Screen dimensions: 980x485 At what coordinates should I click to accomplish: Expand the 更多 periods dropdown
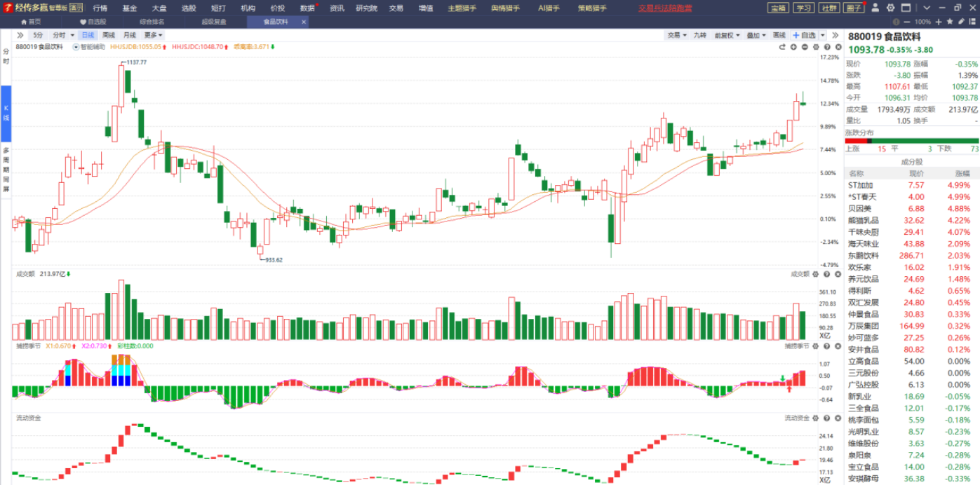point(154,35)
